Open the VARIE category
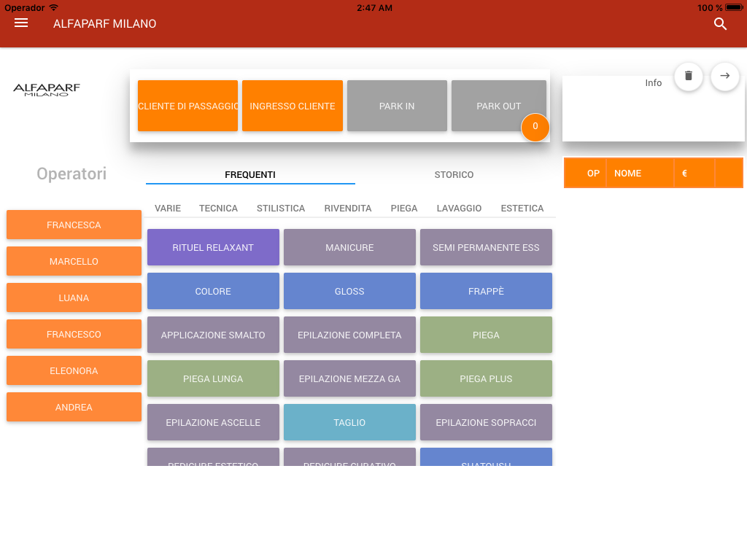The image size is (747, 560). pyautogui.click(x=168, y=208)
